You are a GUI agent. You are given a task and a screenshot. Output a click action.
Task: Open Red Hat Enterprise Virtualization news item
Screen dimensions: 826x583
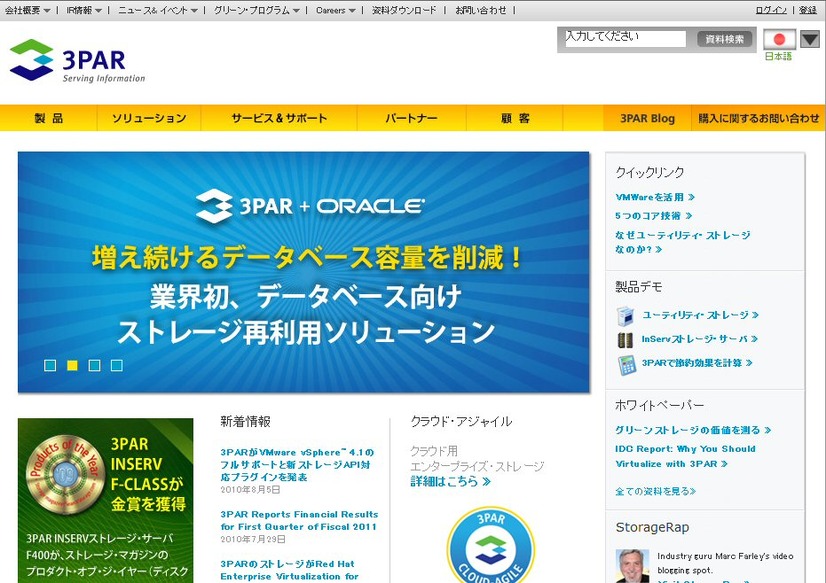tap(290, 570)
